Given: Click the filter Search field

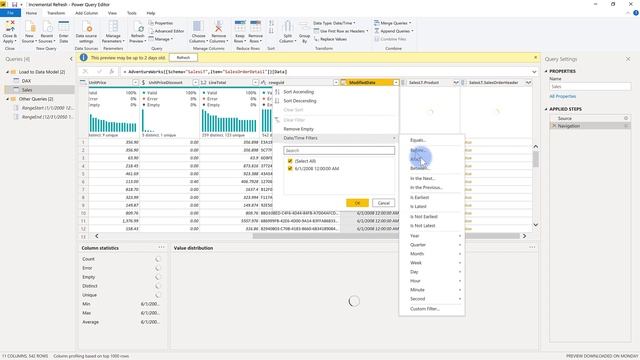Looking at the screenshot, I should point(339,151).
